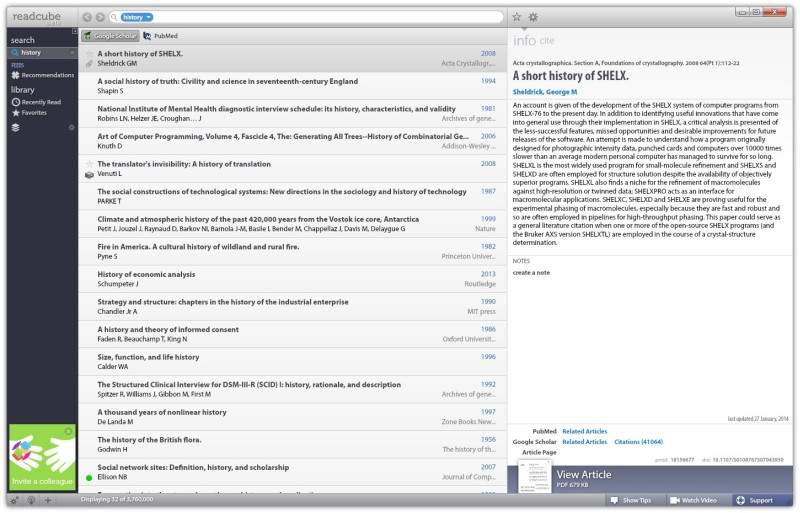Open the article gear settings icon
Screen dimensions: 800x513
click(533, 17)
